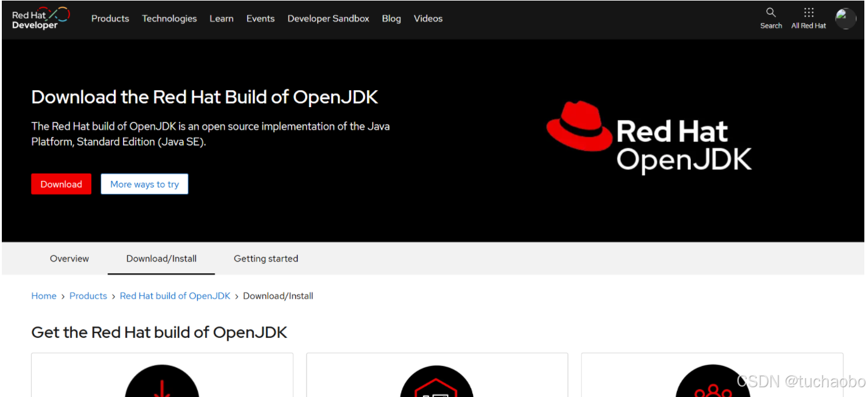Click the download arrow card icon
This screenshot has height=397, width=868.
[x=162, y=381]
